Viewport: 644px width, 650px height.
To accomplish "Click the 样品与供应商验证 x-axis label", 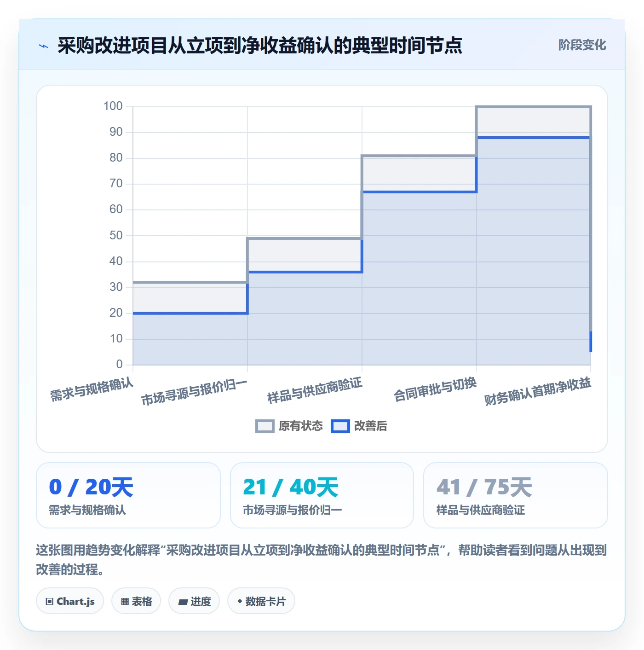I will pos(315,390).
